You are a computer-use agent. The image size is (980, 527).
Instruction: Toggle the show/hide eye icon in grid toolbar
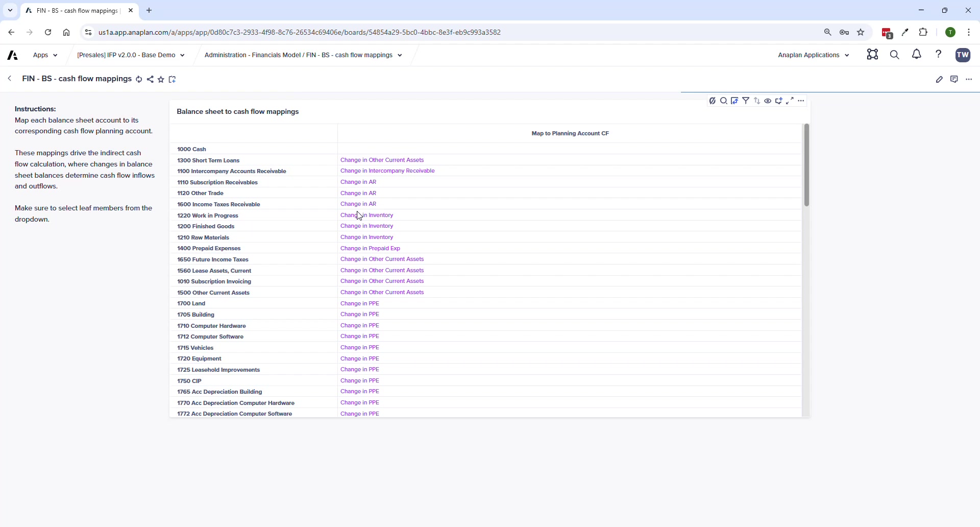pos(768,101)
